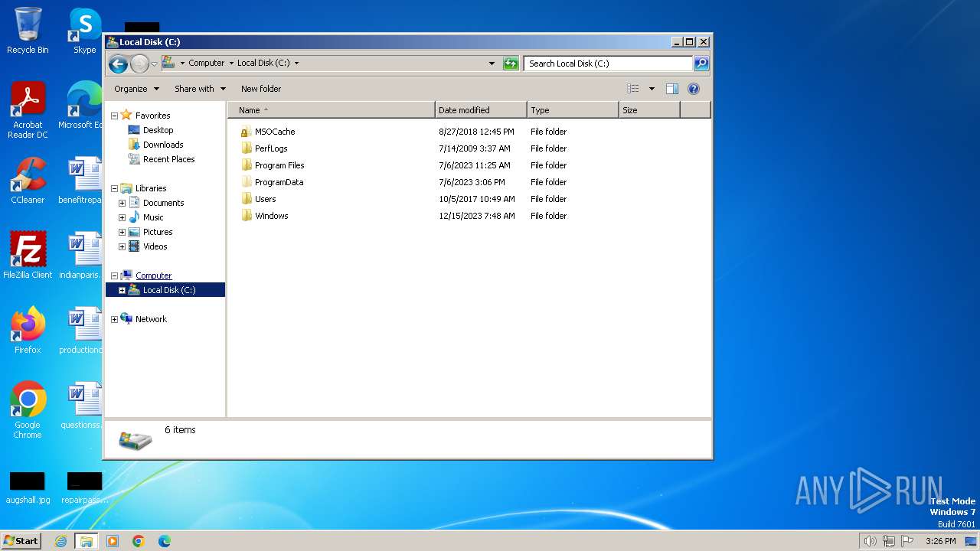Screen dimensions: 980x551
Task: Open the Help question mark icon
Action: tap(694, 89)
